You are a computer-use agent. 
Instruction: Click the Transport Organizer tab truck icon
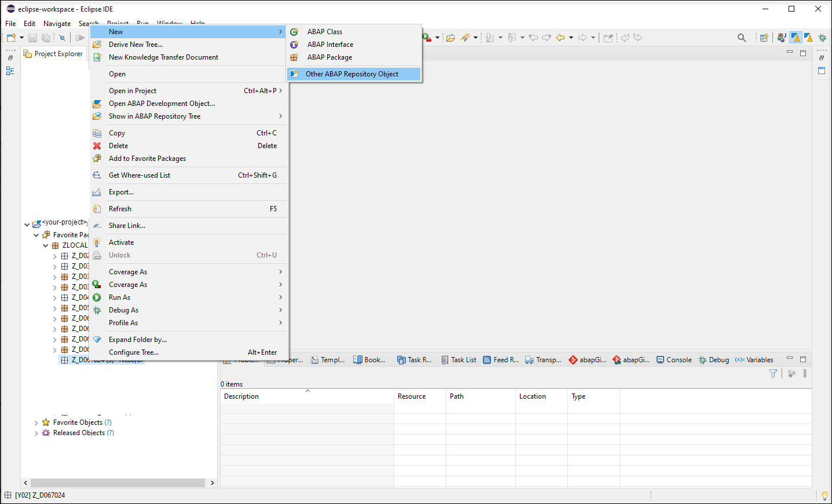click(x=529, y=360)
